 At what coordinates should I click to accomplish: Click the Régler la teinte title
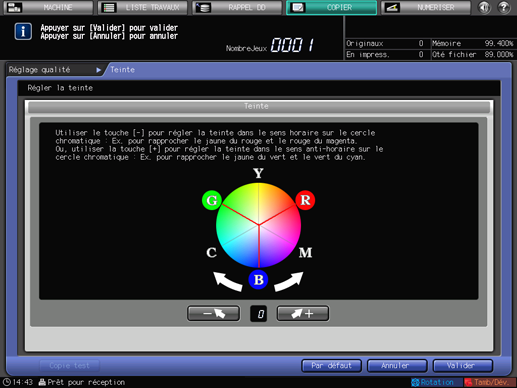(60, 88)
